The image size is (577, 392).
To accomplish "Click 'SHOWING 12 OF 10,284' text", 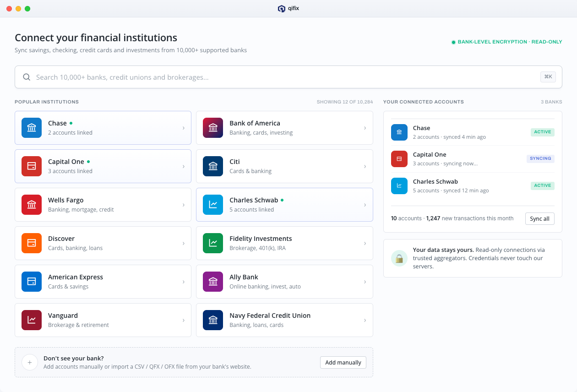I will (x=345, y=102).
